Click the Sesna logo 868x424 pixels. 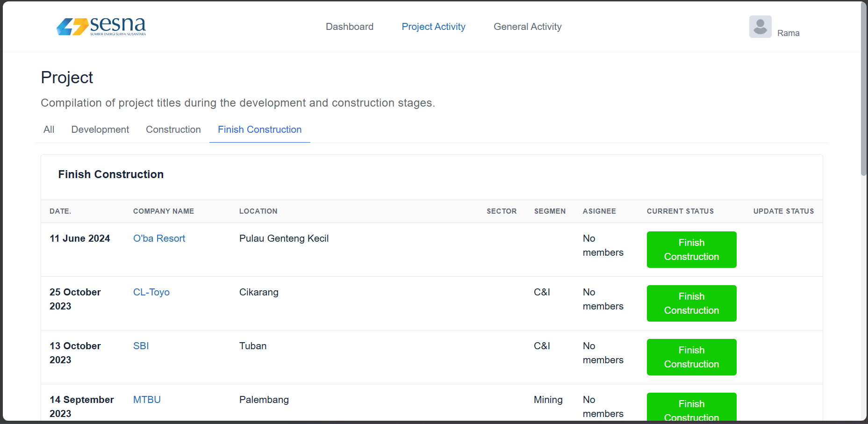[x=101, y=26]
